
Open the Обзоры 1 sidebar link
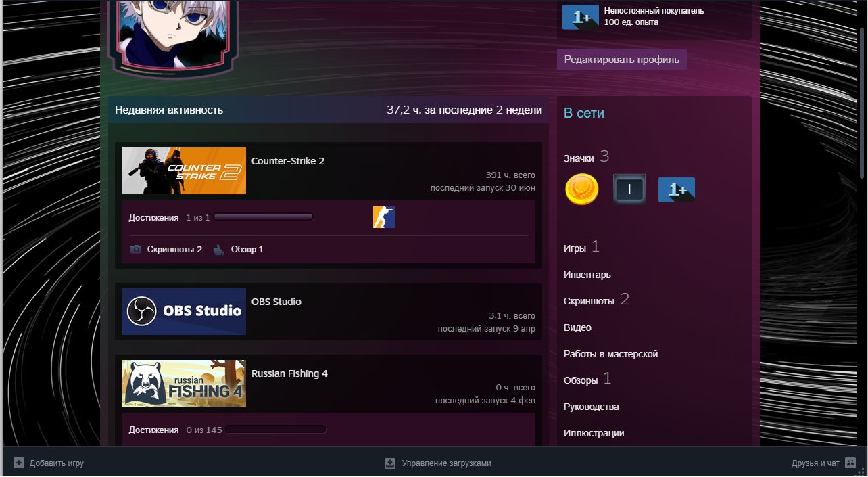pos(587,379)
